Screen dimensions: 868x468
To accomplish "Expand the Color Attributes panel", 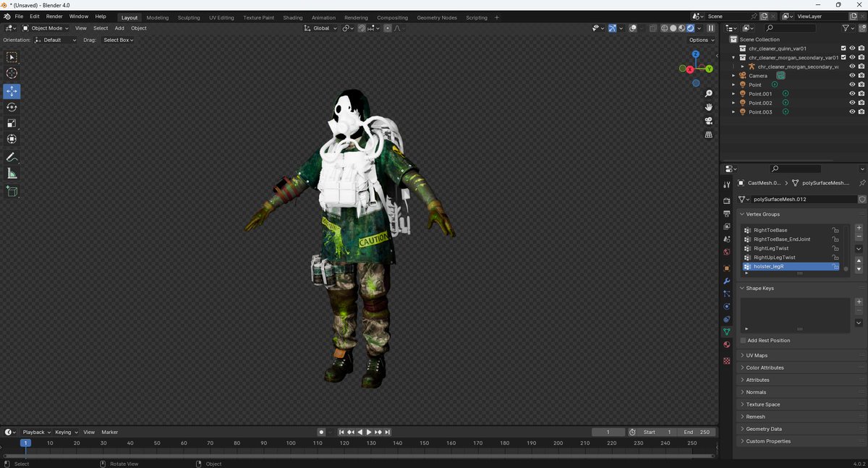I will pyautogui.click(x=766, y=367).
